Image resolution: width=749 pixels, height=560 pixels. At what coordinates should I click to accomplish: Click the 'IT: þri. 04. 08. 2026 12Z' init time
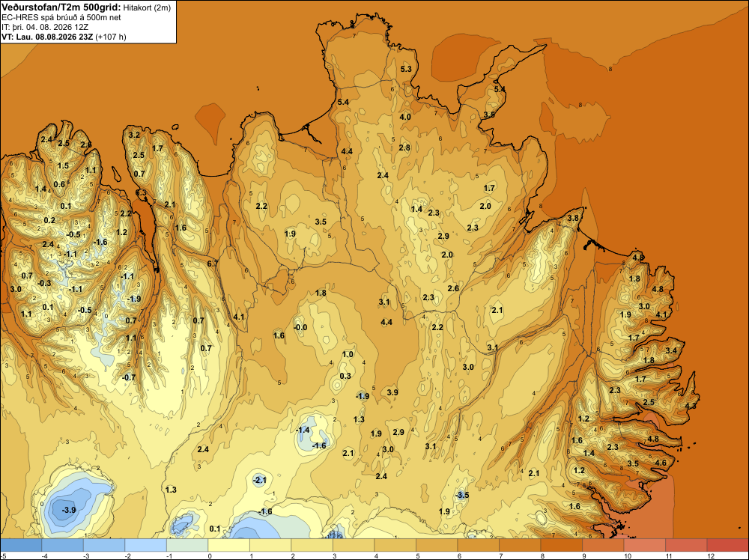[45, 27]
